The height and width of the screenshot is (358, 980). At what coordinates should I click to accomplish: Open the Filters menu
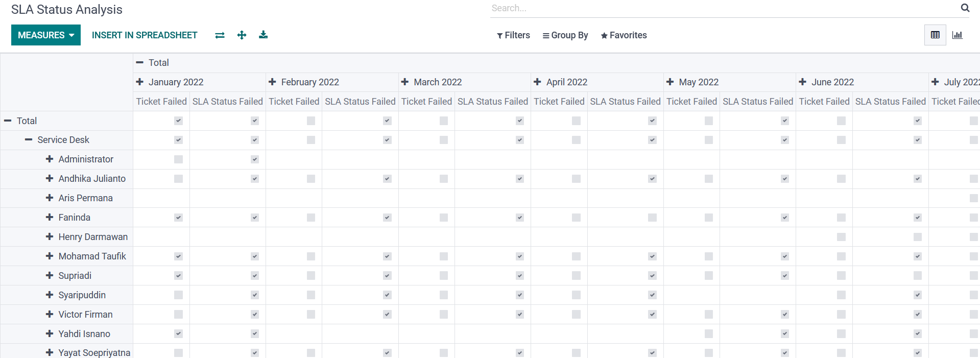tap(513, 35)
